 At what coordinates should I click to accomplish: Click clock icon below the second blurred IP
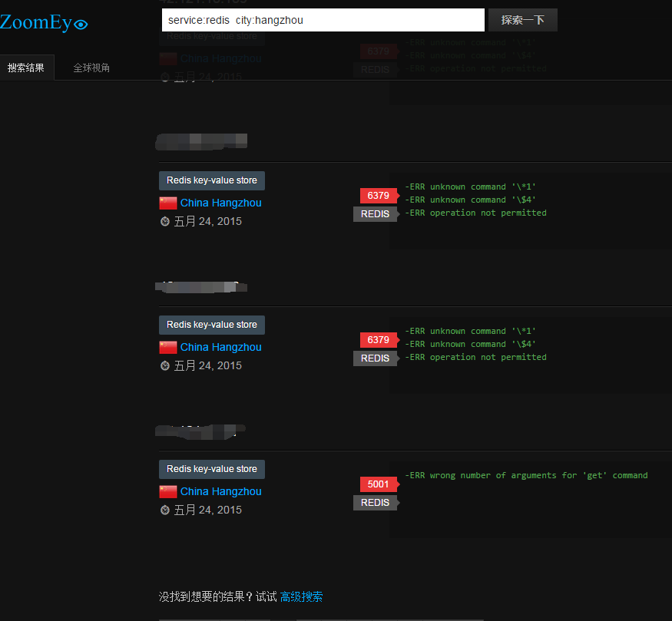tap(164, 366)
